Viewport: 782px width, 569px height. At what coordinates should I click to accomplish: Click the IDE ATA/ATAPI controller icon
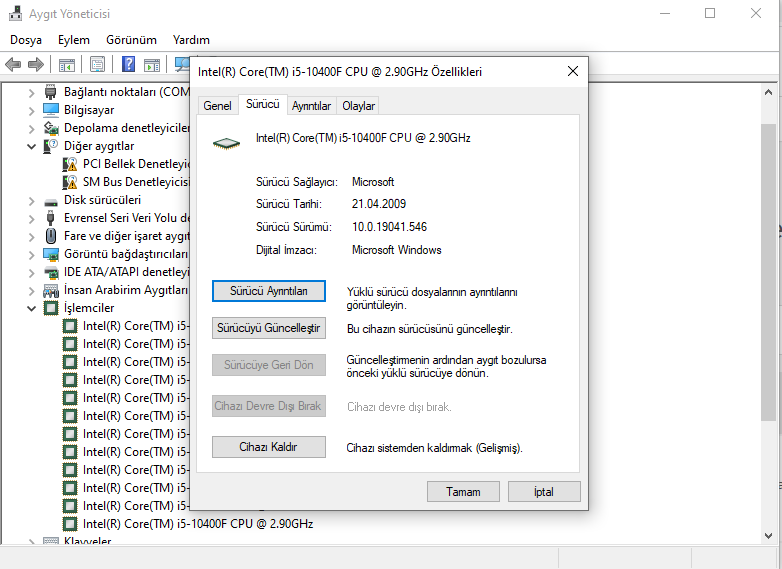coord(51,272)
